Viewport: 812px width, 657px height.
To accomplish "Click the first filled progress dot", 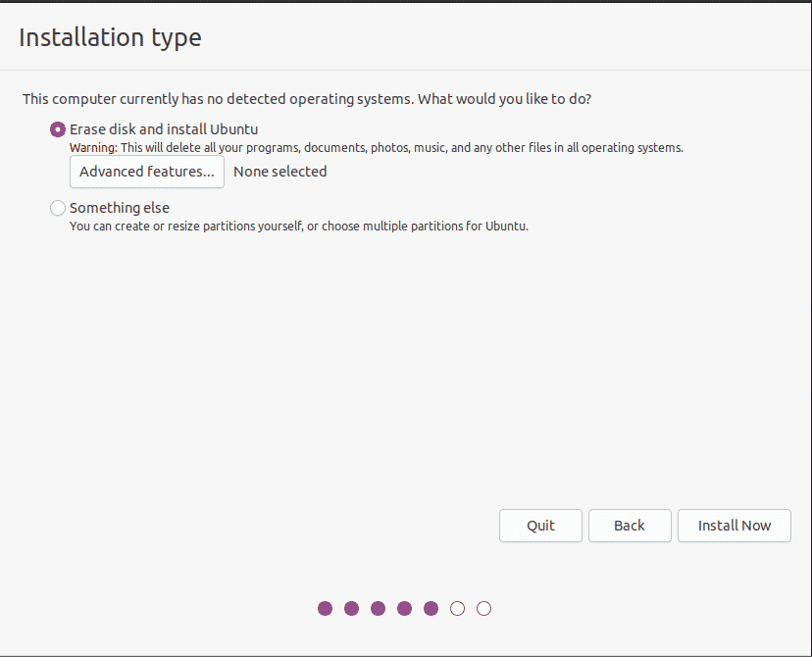I will (326, 608).
